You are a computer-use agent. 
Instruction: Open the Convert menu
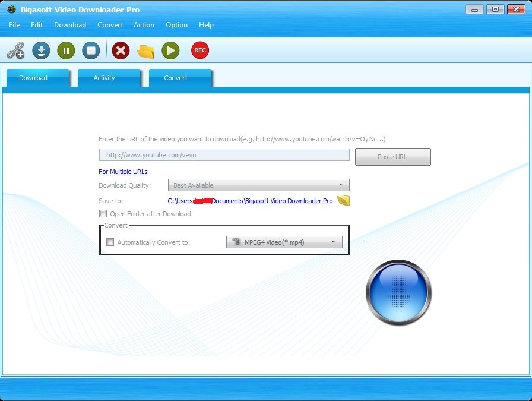(110, 25)
